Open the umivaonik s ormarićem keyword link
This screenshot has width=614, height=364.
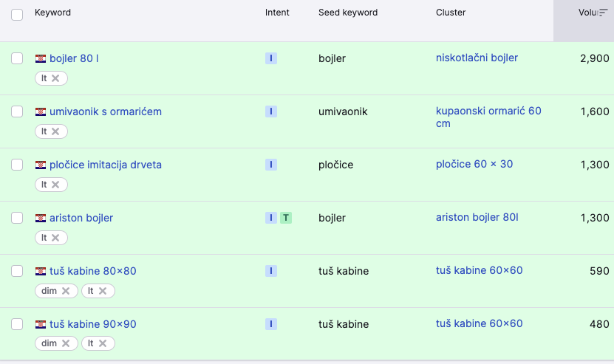[x=105, y=111]
